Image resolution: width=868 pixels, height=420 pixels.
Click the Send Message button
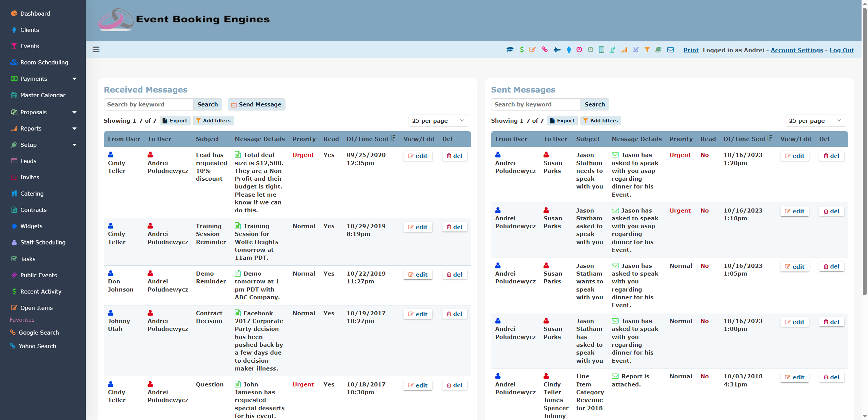[256, 104]
